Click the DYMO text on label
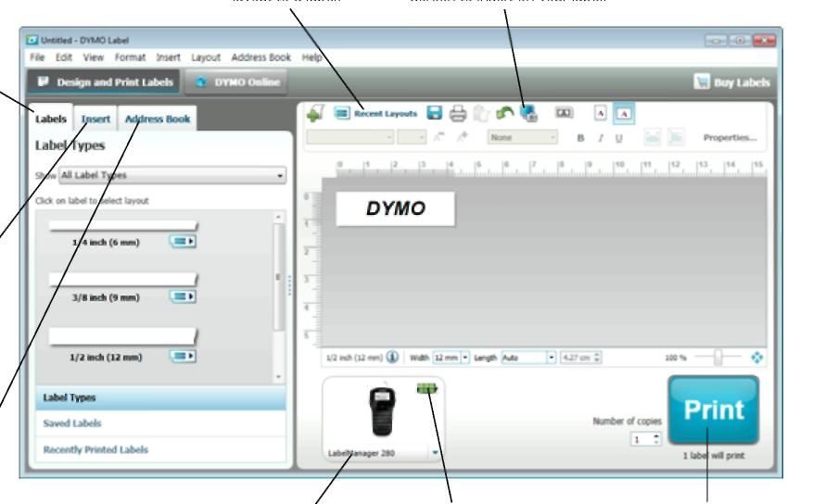 (x=396, y=208)
